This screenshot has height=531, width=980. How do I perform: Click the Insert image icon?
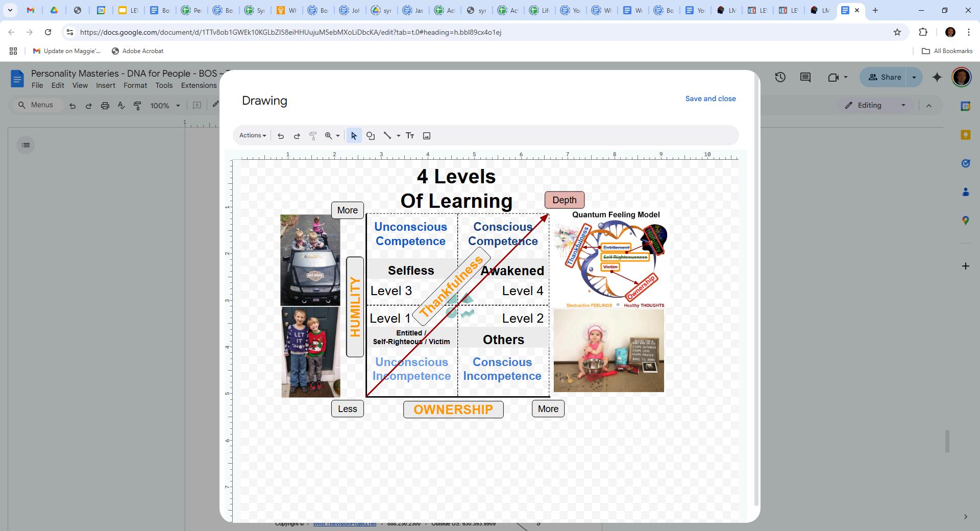[427, 136]
